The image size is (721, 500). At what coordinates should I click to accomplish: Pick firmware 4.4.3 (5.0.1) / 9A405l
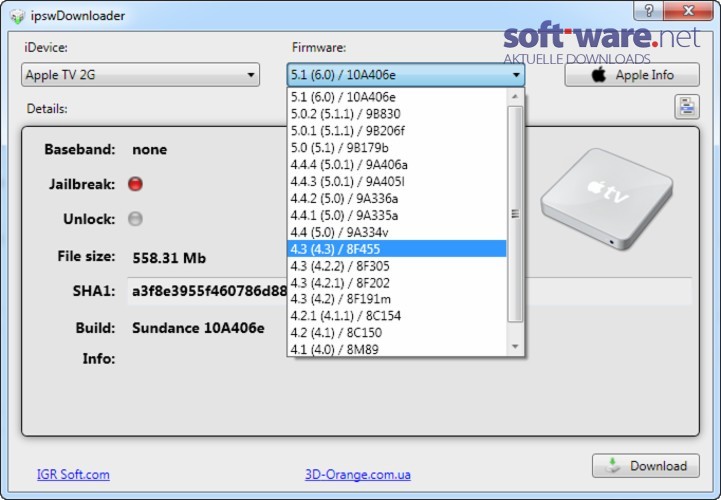pos(397,181)
